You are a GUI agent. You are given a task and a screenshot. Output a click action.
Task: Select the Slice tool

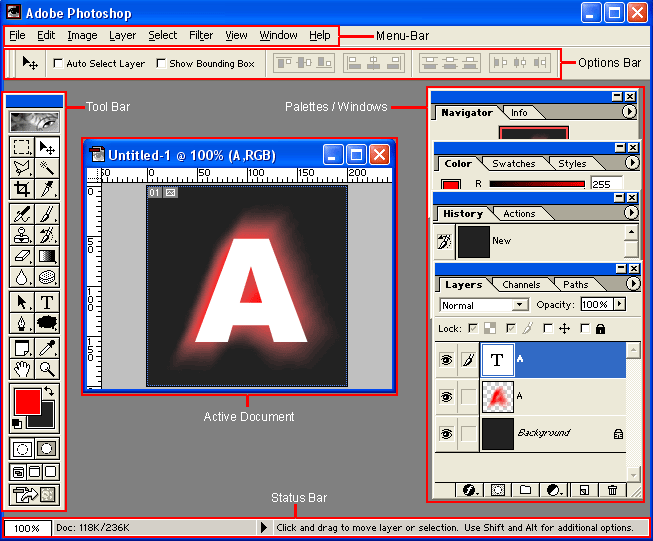[x=47, y=189]
